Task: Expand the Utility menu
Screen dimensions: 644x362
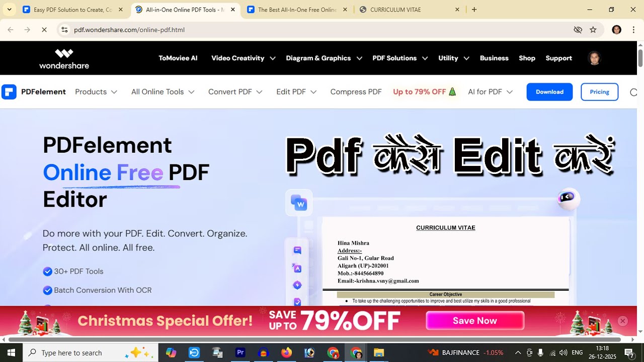Action: [454, 58]
